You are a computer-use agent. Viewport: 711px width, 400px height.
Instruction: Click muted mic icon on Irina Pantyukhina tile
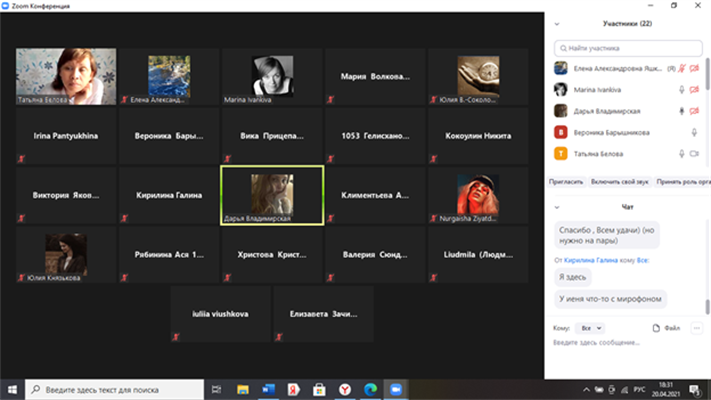21,159
